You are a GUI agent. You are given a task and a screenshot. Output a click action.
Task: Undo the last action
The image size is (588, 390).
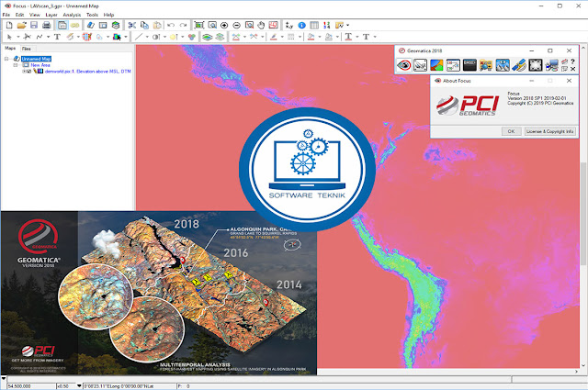(x=171, y=25)
